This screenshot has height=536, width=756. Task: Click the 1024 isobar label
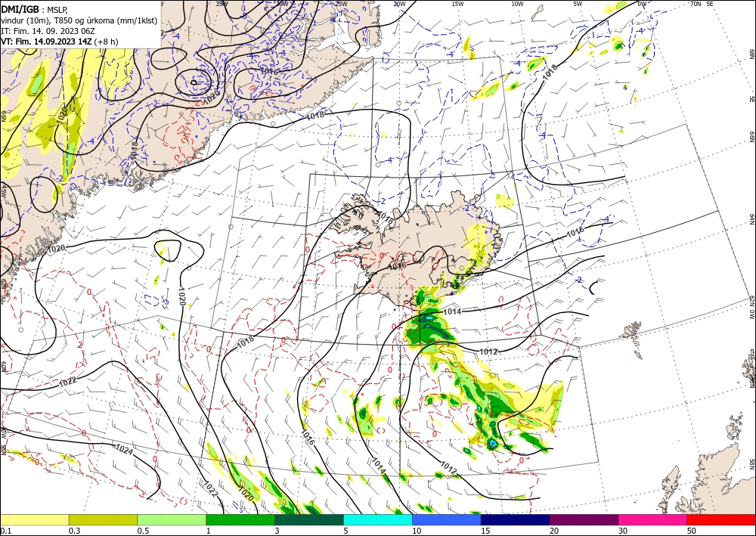click(x=125, y=449)
